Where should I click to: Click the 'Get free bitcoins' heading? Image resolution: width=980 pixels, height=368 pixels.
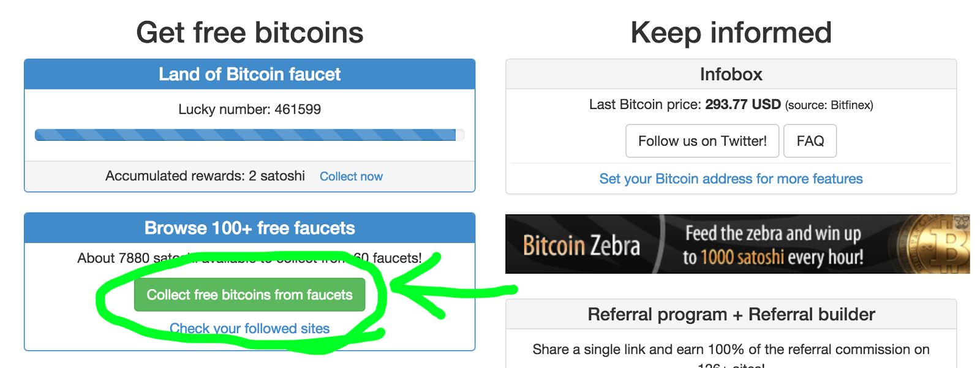point(249,32)
